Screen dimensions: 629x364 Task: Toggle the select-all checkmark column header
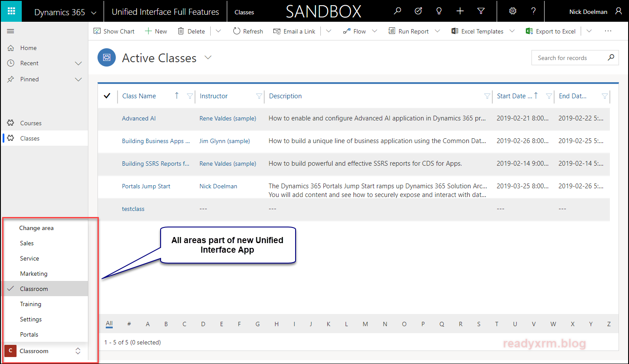point(107,96)
